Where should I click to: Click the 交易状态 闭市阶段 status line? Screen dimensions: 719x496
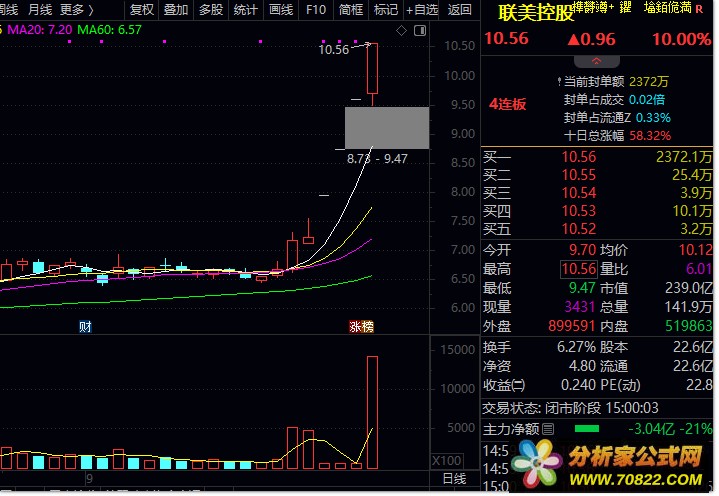click(570, 408)
